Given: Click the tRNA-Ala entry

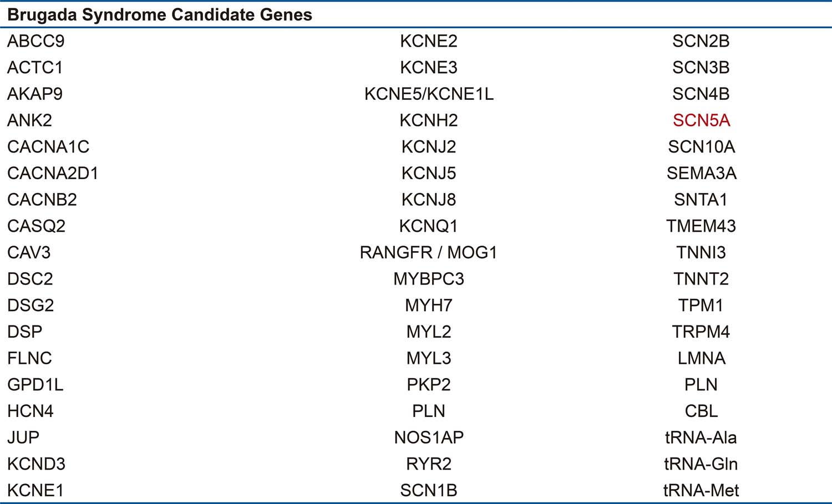Looking at the screenshot, I should pos(701,437).
